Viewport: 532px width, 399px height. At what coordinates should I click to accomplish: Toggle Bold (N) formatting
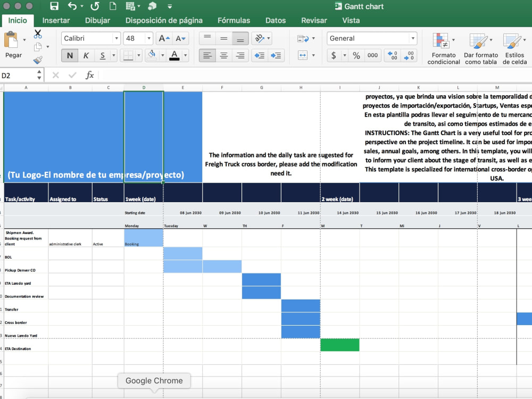click(x=70, y=55)
